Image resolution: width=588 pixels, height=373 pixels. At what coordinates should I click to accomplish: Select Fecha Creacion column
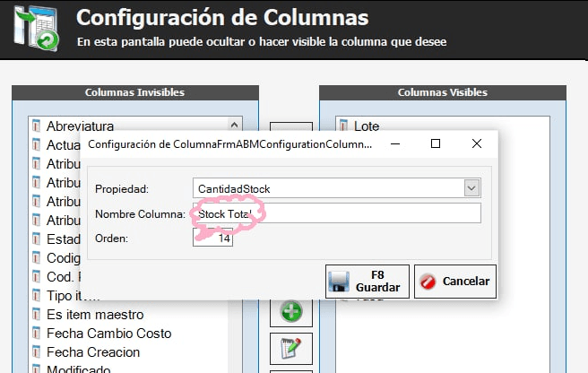tap(93, 352)
